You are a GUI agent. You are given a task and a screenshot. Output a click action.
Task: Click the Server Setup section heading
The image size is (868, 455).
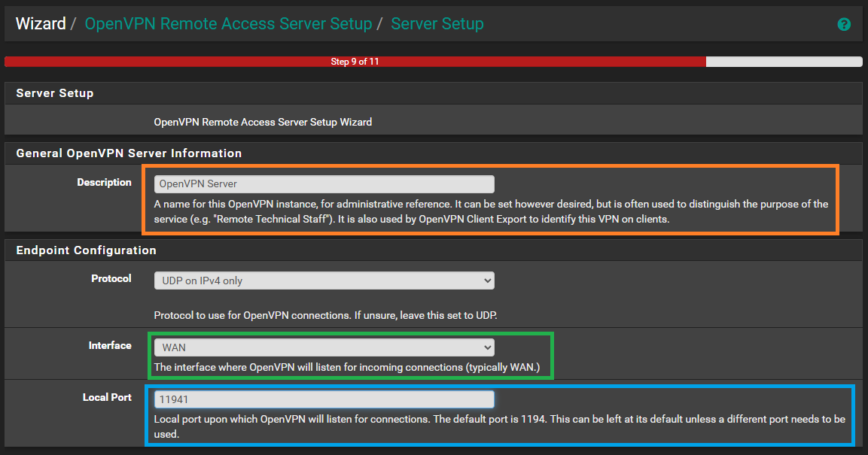(55, 93)
